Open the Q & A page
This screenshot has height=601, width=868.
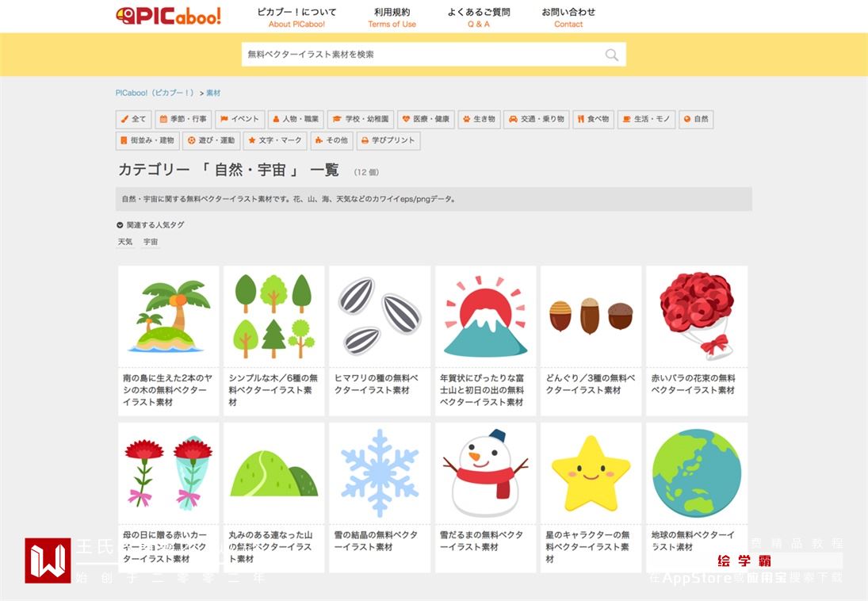479,17
